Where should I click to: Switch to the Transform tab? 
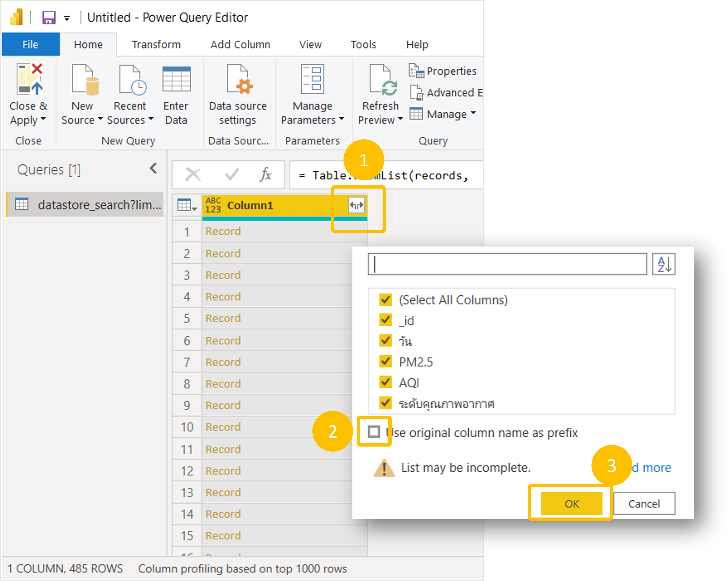[156, 44]
